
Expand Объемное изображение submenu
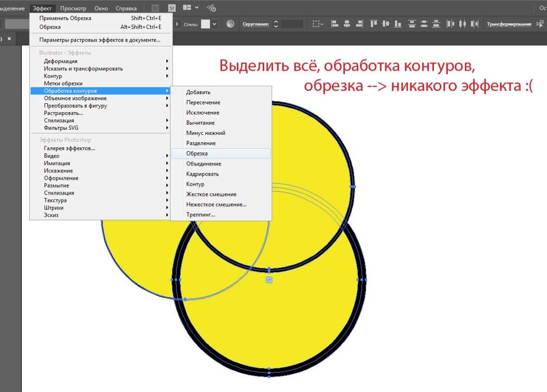pyautogui.click(x=101, y=98)
